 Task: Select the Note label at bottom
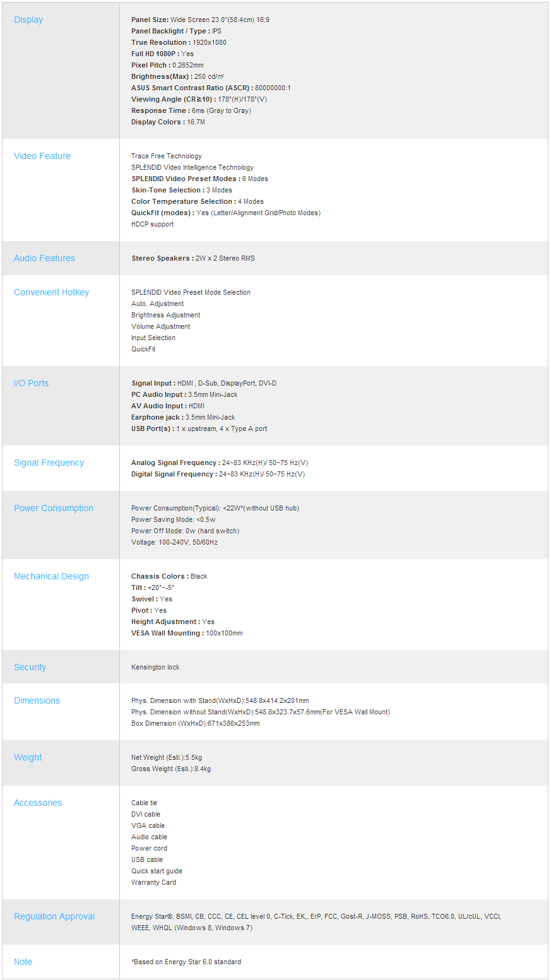pyautogui.click(x=23, y=962)
